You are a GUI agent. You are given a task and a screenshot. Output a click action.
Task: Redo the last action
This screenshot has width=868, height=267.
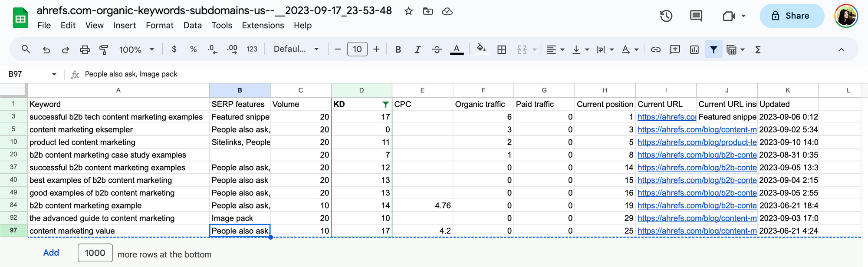66,50
